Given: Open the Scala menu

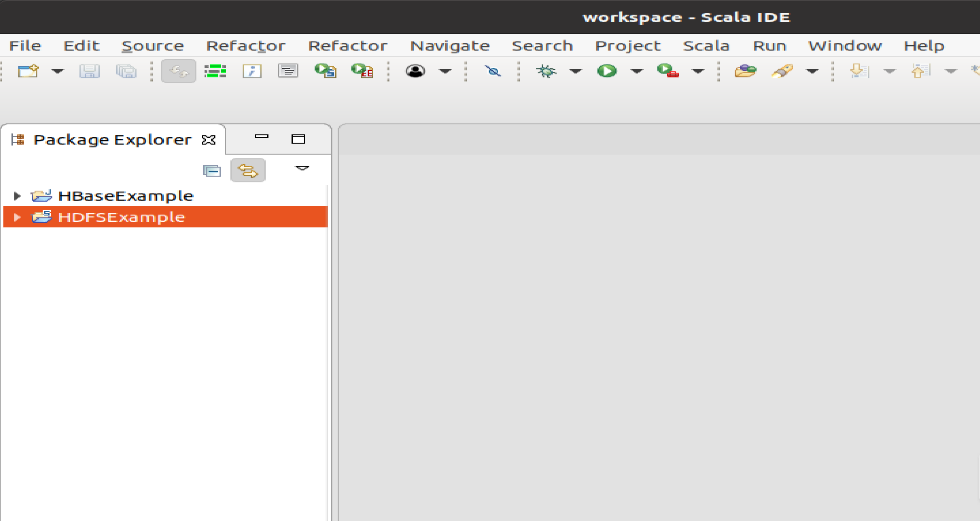Looking at the screenshot, I should point(706,46).
